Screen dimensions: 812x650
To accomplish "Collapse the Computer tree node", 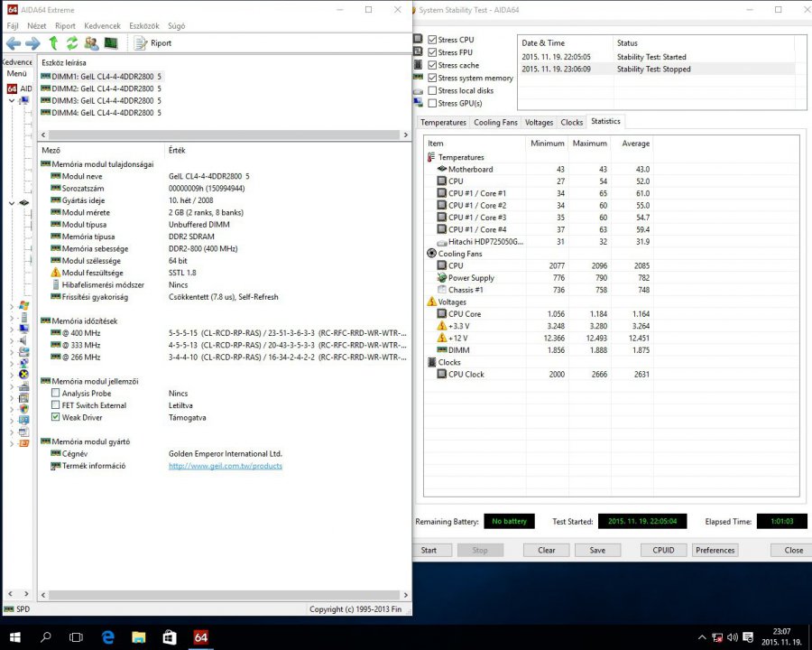I will point(12,100).
